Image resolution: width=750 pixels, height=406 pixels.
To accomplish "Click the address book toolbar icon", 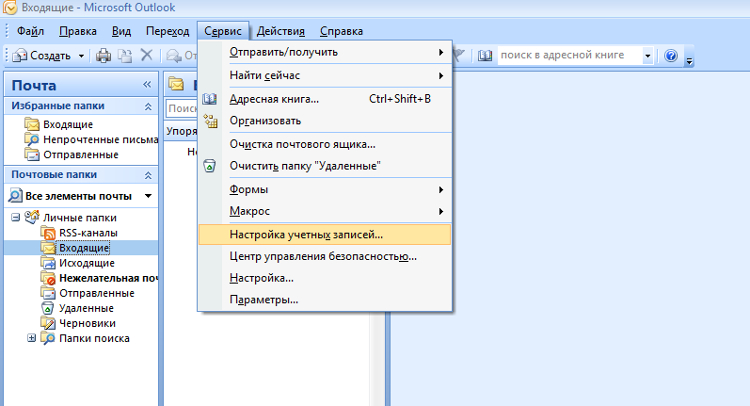I will point(485,56).
